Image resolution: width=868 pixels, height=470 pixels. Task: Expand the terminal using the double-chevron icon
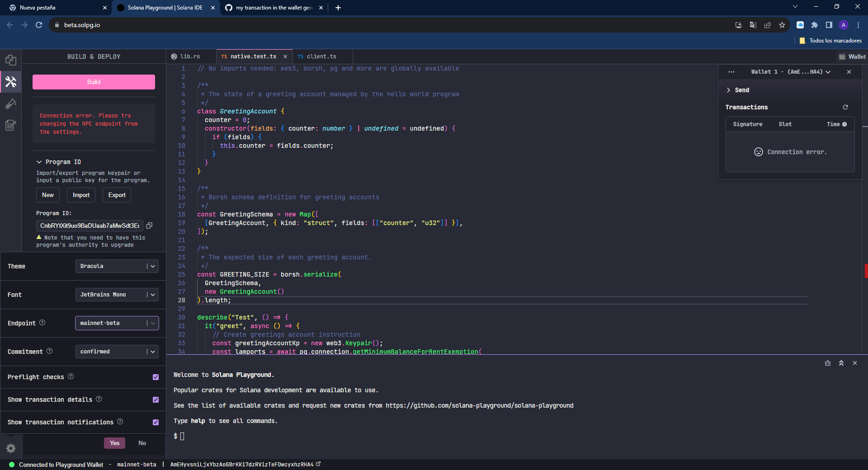click(841, 363)
